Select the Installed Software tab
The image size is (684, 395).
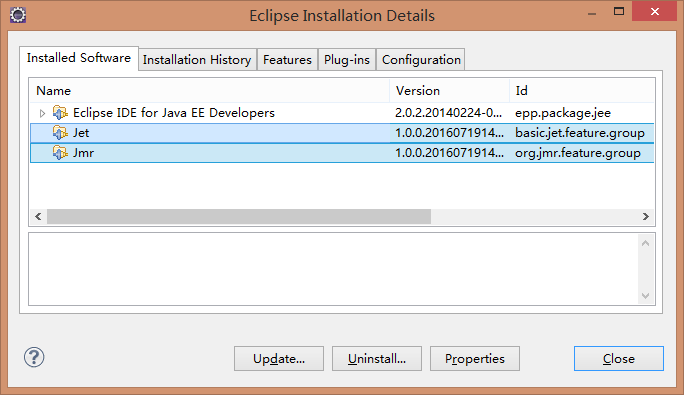[79, 58]
